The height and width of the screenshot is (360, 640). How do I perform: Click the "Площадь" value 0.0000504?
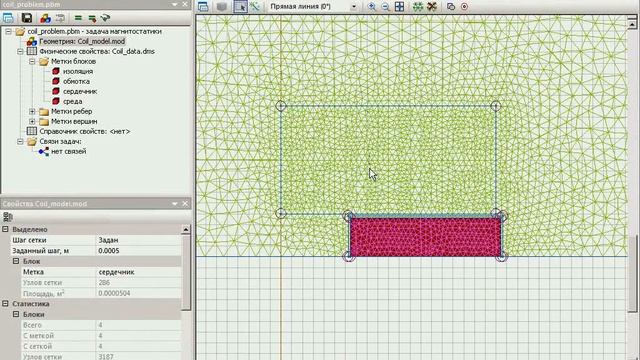tap(138, 293)
